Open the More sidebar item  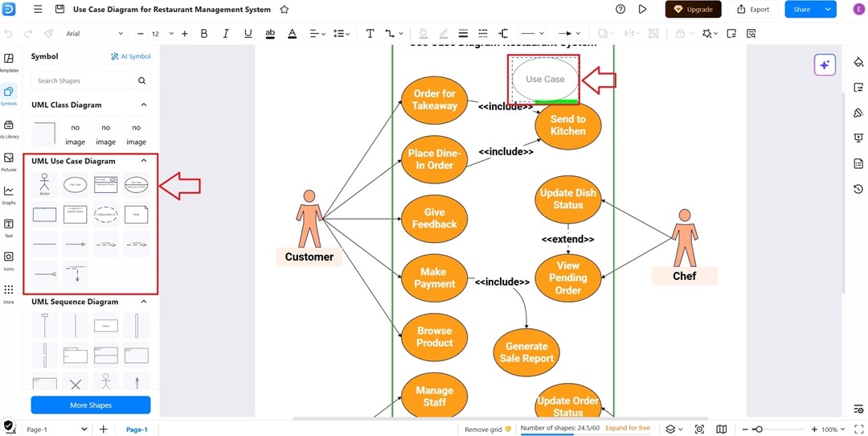pyautogui.click(x=8, y=294)
